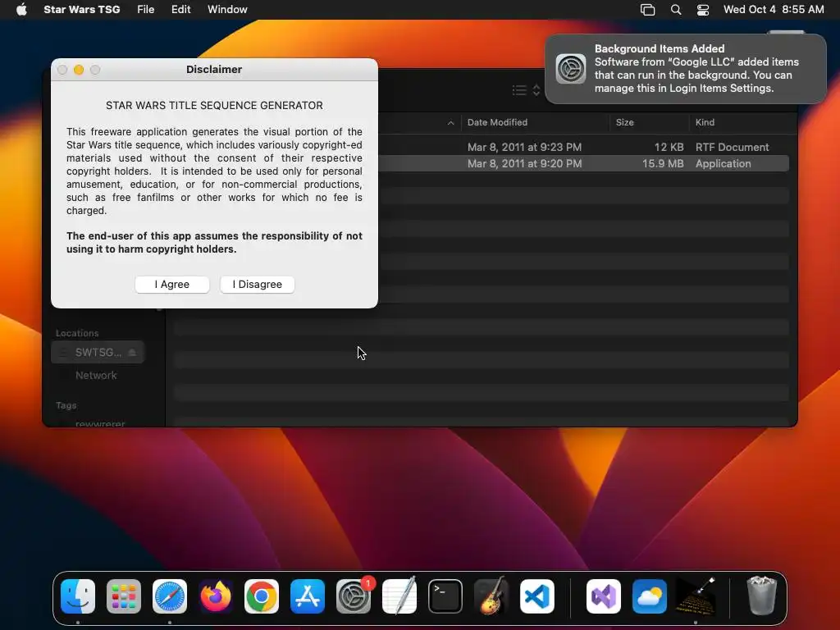Screen dimensions: 840x630
Task: Open Stage Manager from the menu bar
Action: [648, 10]
